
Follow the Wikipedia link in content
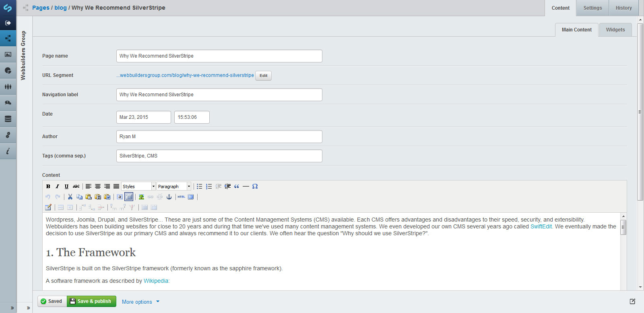click(156, 281)
